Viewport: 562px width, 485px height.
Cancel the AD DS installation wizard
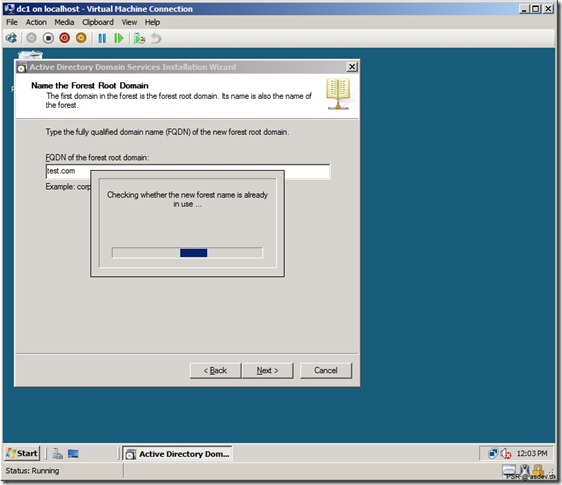pyautogui.click(x=326, y=370)
